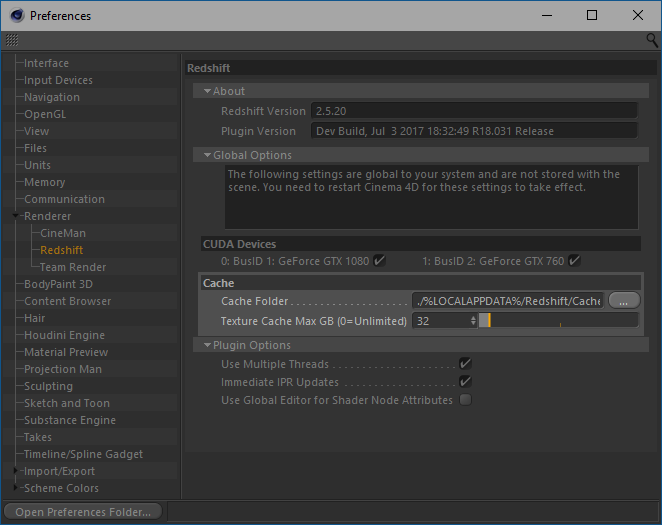Image resolution: width=662 pixels, height=525 pixels.
Task: Open Navigation preferences
Action: pos(52,97)
